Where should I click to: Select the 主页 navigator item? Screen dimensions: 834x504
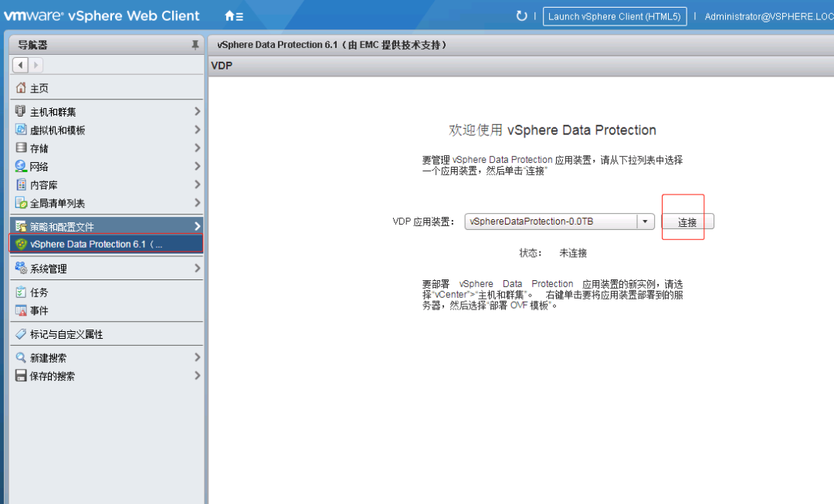(107, 88)
